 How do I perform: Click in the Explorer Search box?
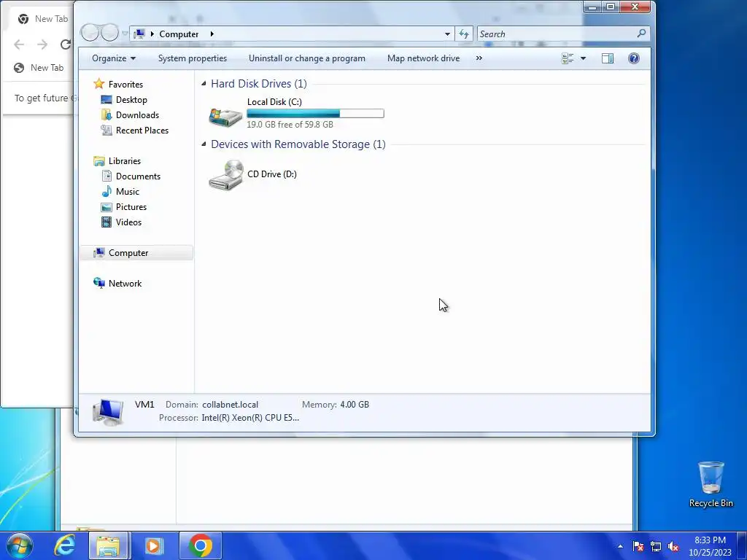557,34
